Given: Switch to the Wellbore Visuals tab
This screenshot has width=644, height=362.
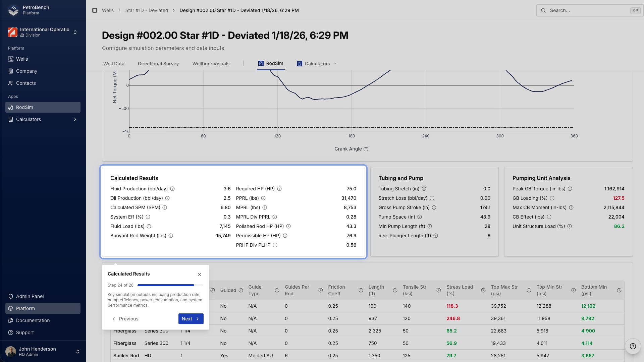Looking at the screenshot, I should coord(211,64).
